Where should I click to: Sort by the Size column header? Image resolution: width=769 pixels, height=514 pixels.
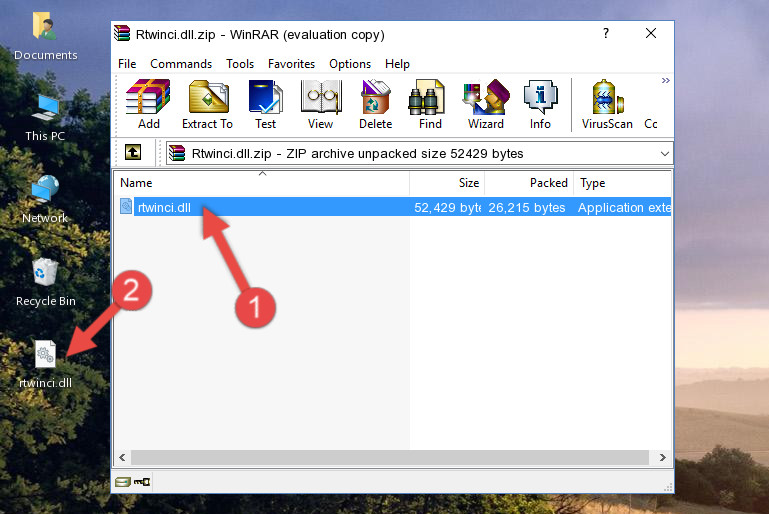(447, 182)
